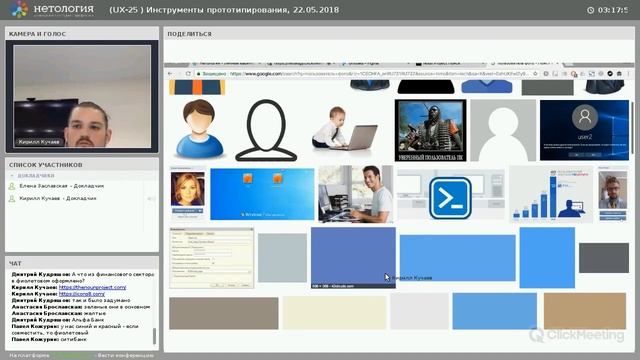This screenshot has height=360, width=640.
Task: Click the browser back arrow
Action: click(x=170, y=74)
